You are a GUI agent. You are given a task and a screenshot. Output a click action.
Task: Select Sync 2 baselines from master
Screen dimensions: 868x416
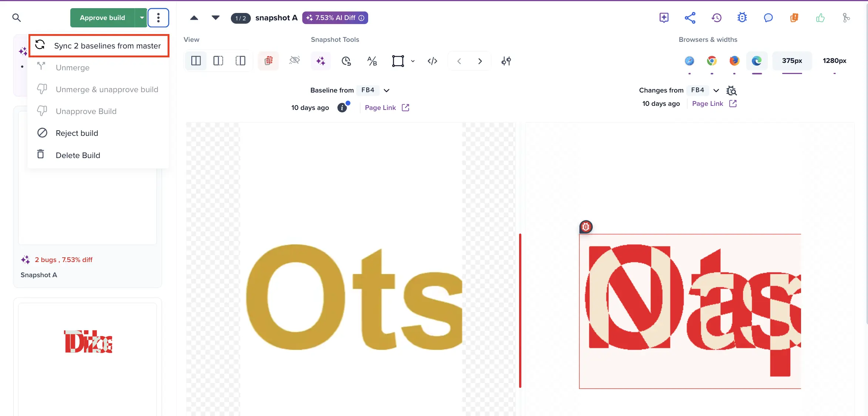(99, 46)
